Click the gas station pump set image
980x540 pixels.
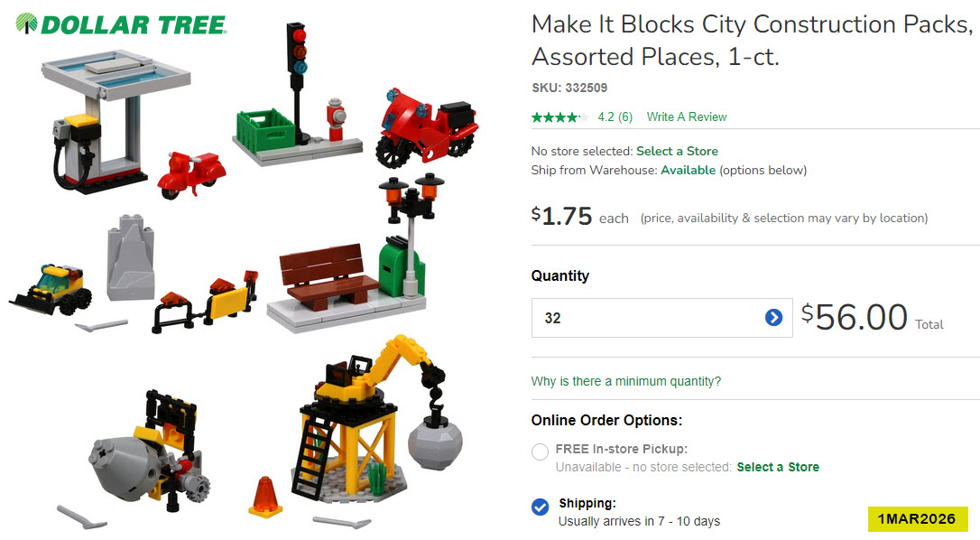pyautogui.click(x=116, y=121)
